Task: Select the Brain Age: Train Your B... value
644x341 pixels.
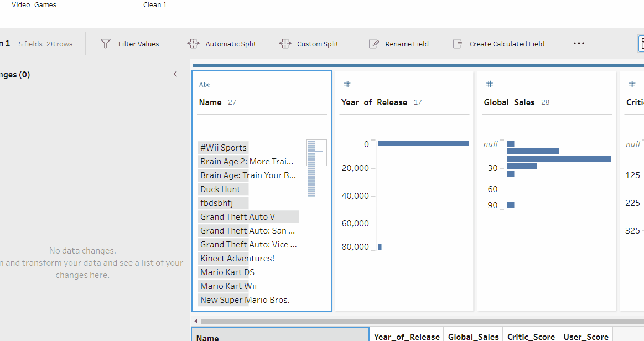Action: (x=248, y=175)
